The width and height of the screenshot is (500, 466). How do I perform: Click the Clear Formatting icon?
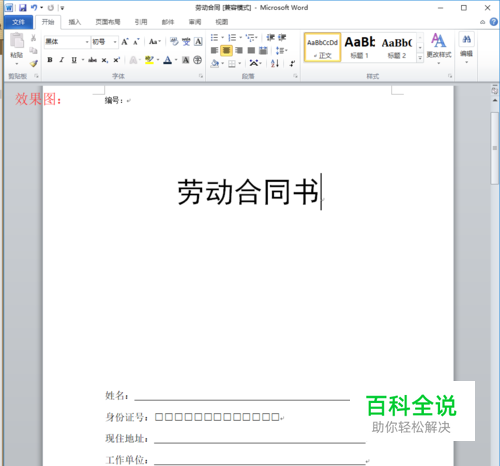174,42
